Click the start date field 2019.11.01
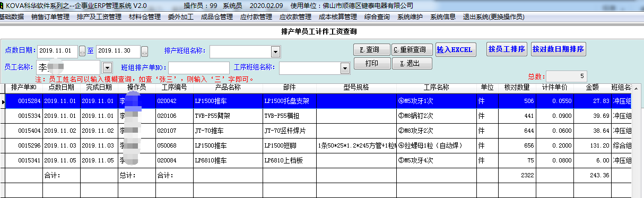This screenshot has width=644, height=198. (57, 51)
